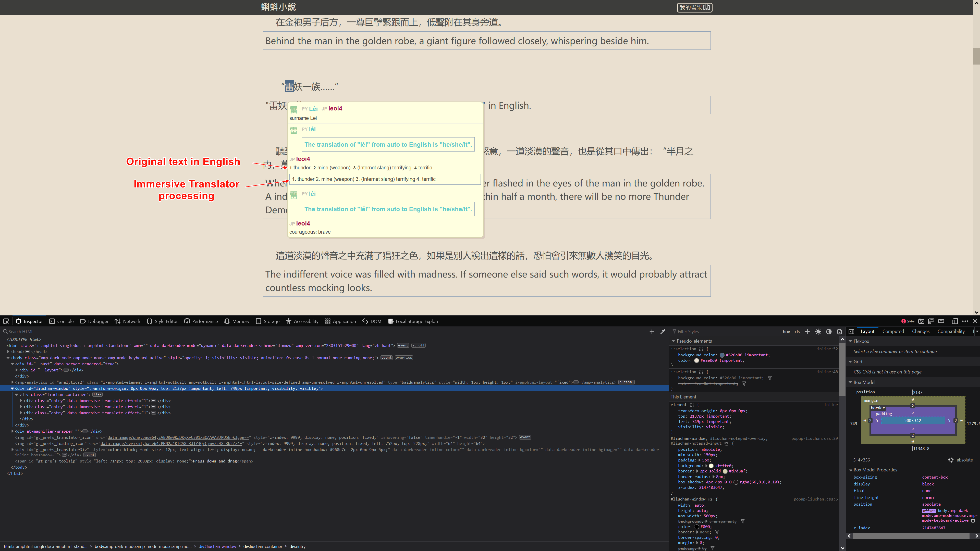Screen dimensions: 980x551
Task: Toggle Responsive Design Mode
Action: pyautogui.click(x=955, y=321)
